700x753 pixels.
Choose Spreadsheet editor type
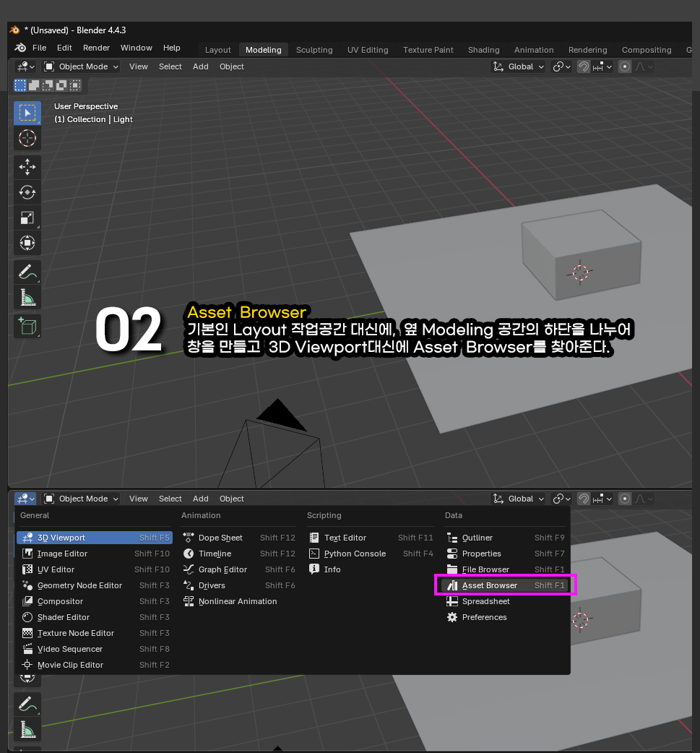[506, 601]
